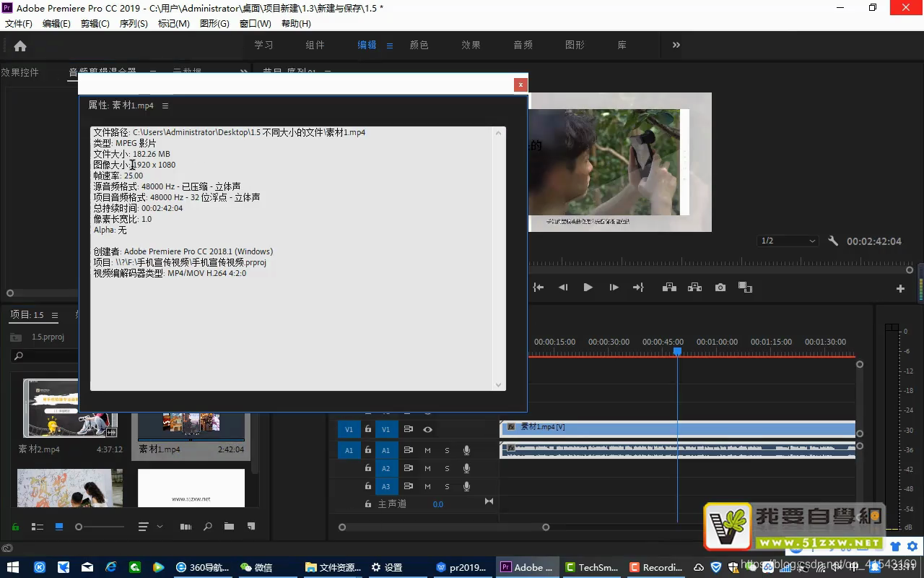Open 360导航 browser in taskbar
The height and width of the screenshot is (578, 924).
tap(203, 567)
